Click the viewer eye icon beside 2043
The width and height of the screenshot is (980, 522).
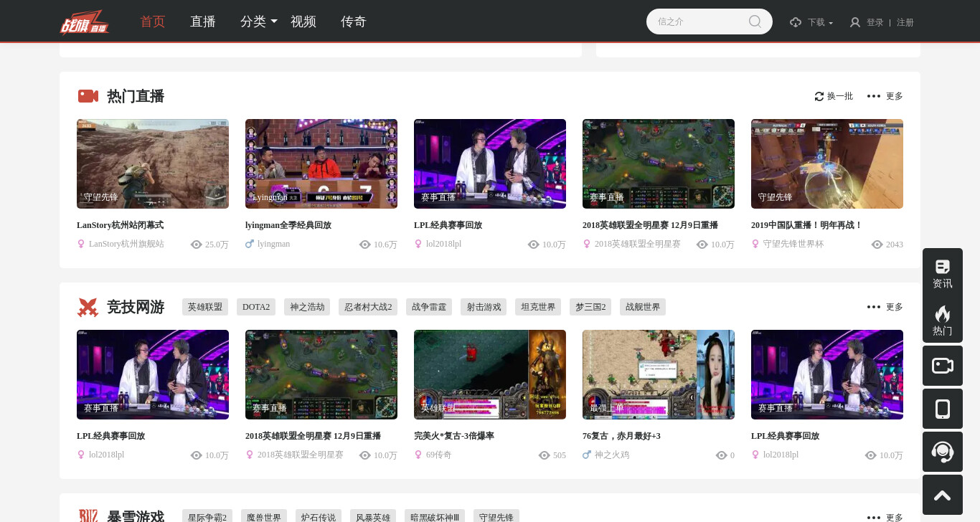point(877,245)
